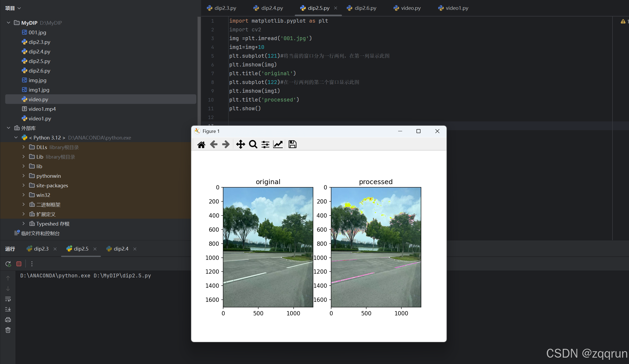Viewport: 629px width, 364px height.
Task: Switch to the dip2.3 run tab
Action: click(41, 249)
